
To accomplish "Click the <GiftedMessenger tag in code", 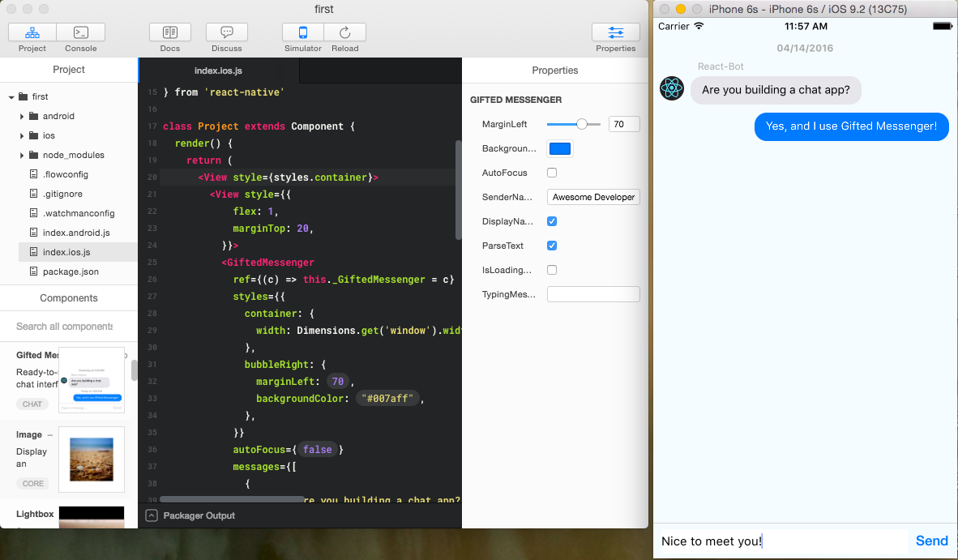I will [267, 263].
